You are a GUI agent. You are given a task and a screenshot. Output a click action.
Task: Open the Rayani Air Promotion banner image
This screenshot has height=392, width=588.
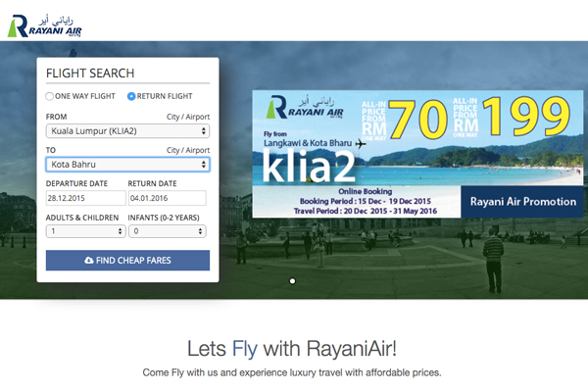click(x=417, y=154)
